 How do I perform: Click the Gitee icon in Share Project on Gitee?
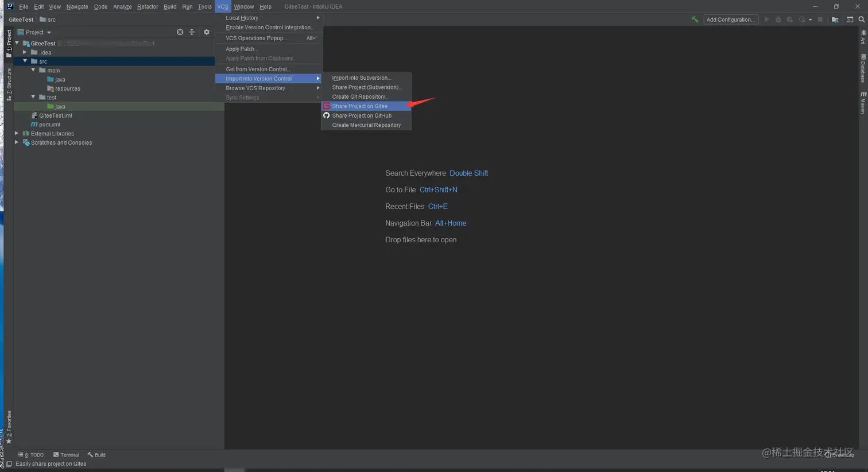[327, 106]
